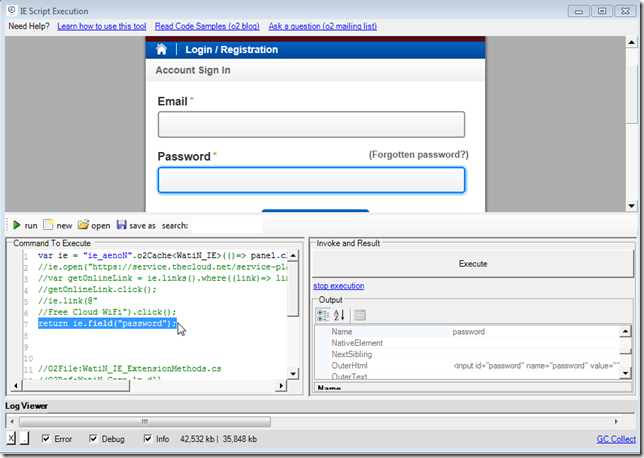Select the OuterHtml property row
The image size is (644, 458).
pyautogui.click(x=467, y=366)
